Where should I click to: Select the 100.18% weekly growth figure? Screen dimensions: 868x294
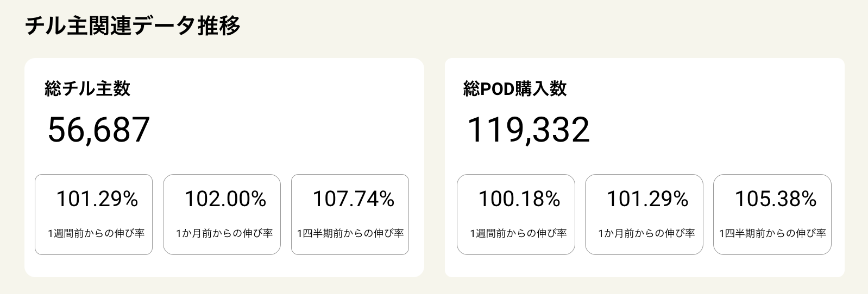pyautogui.click(x=519, y=199)
